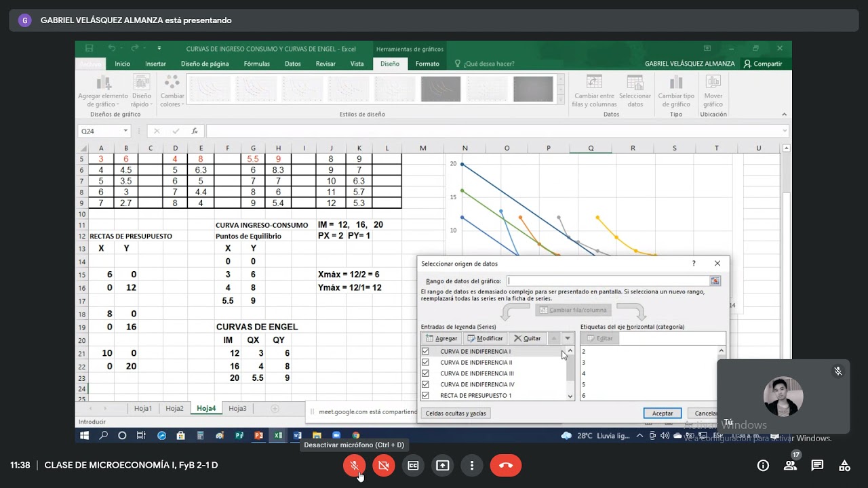Open the Diseño ribbon tab

(390, 64)
